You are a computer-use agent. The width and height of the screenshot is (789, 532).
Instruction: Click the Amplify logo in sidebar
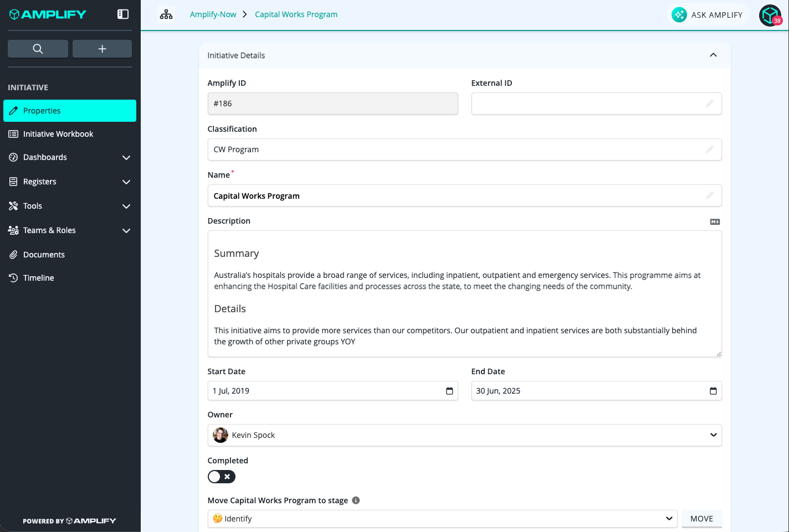pos(48,14)
